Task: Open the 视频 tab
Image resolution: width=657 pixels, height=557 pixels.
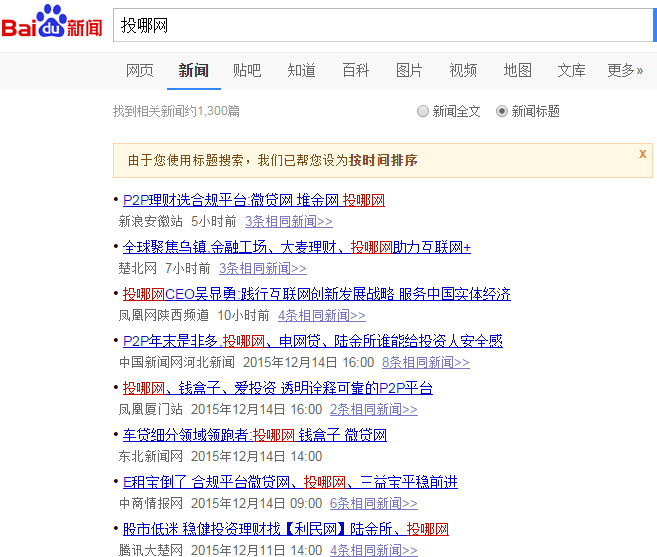Action: coord(463,70)
